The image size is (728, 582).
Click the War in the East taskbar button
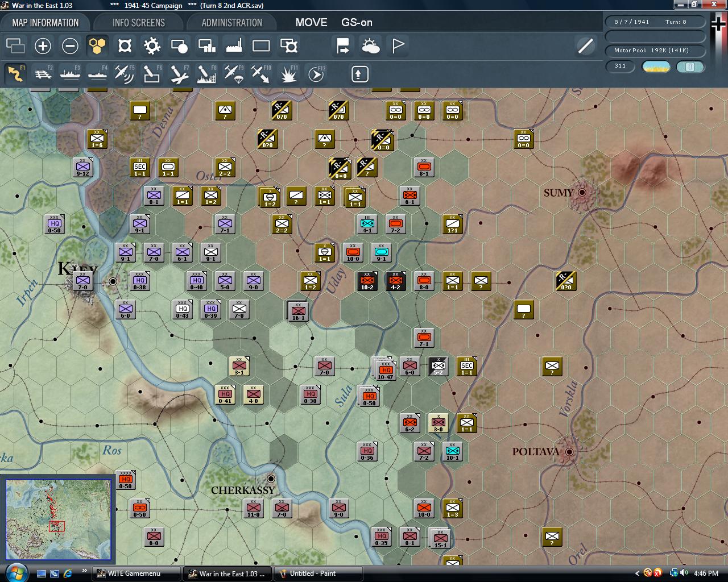[227, 573]
